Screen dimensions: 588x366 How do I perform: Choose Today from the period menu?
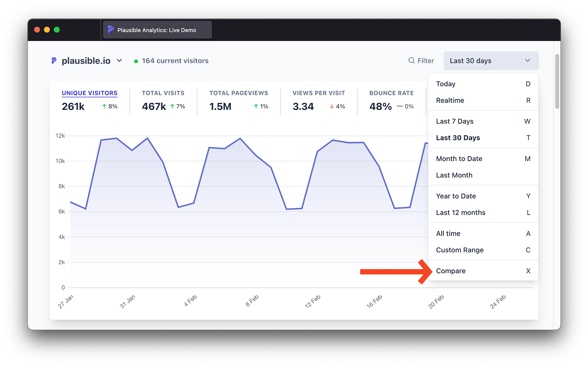tap(483, 84)
